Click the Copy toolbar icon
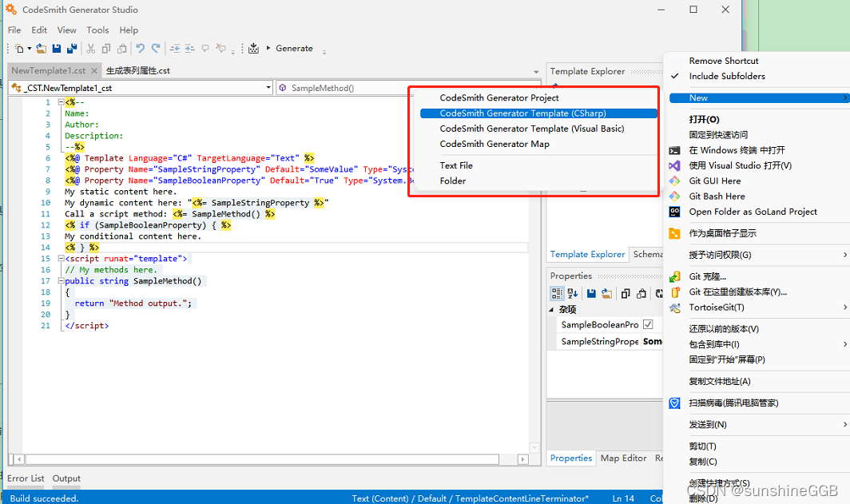Viewport: 850px width, 504px height. tap(106, 49)
